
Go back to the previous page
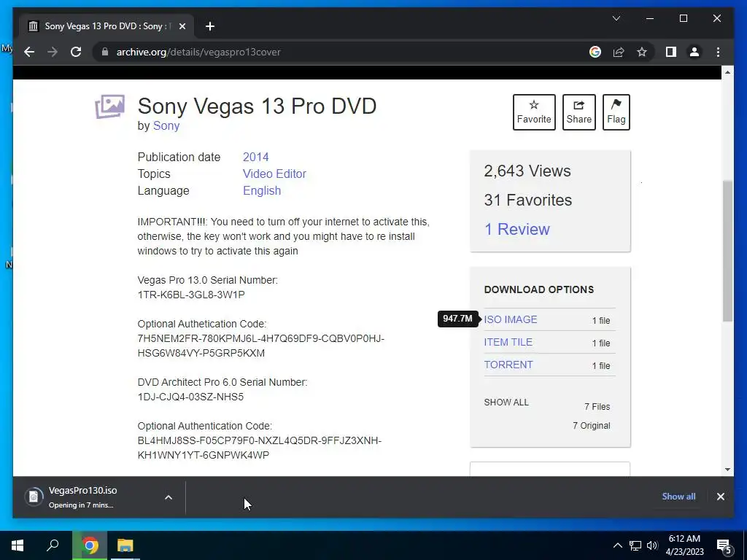click(x=29, y=52)
